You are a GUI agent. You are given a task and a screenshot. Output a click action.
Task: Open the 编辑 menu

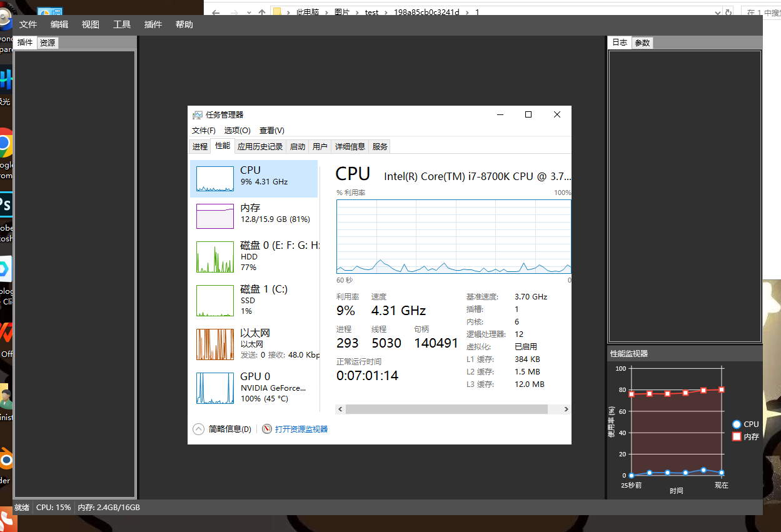coord(59,24)
